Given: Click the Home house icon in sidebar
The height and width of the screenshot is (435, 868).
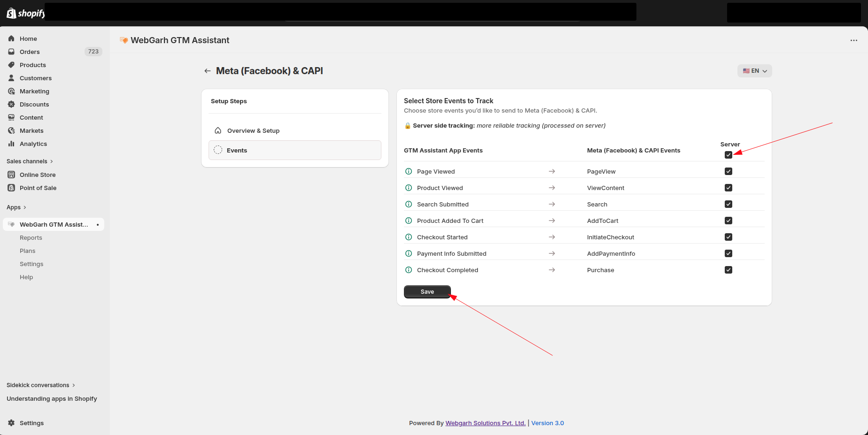Looking at the screenshot, I should [11, 38].
